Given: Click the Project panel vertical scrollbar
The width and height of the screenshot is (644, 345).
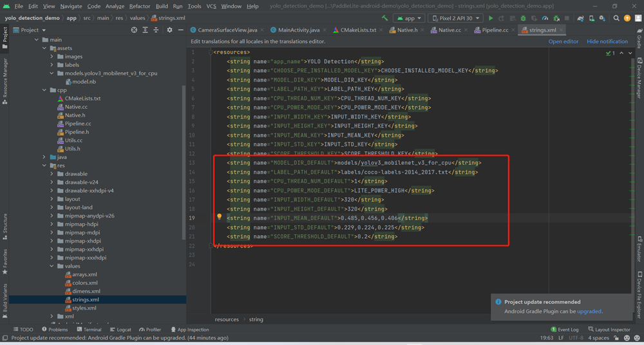Looking at the screenshot, I should coord(184,162).
